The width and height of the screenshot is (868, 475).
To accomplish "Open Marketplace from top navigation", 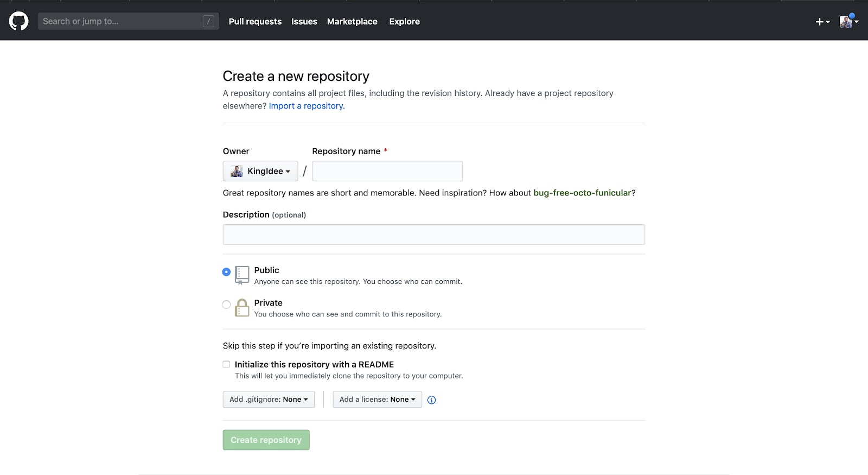I will 352,22.
